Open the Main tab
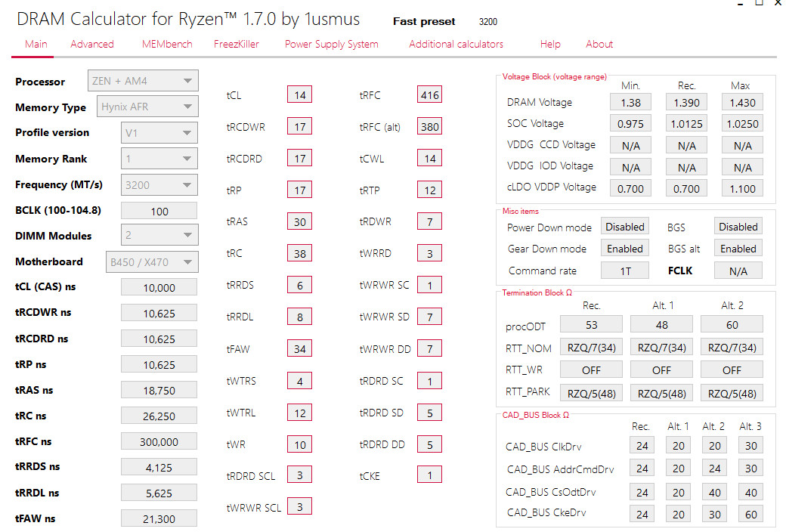The width and height of the screenshot is (786, 532). [x=36, y=44]
